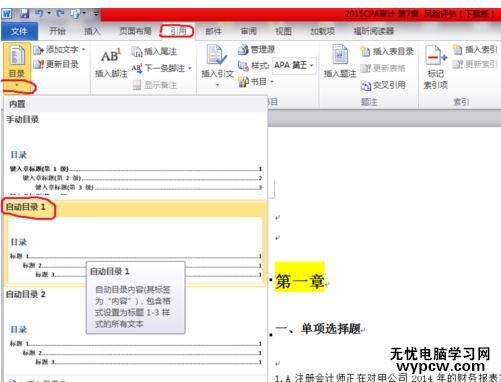Open 管理源 manage sources
Viewport: 501px width, 382px height.
(256, 50)
